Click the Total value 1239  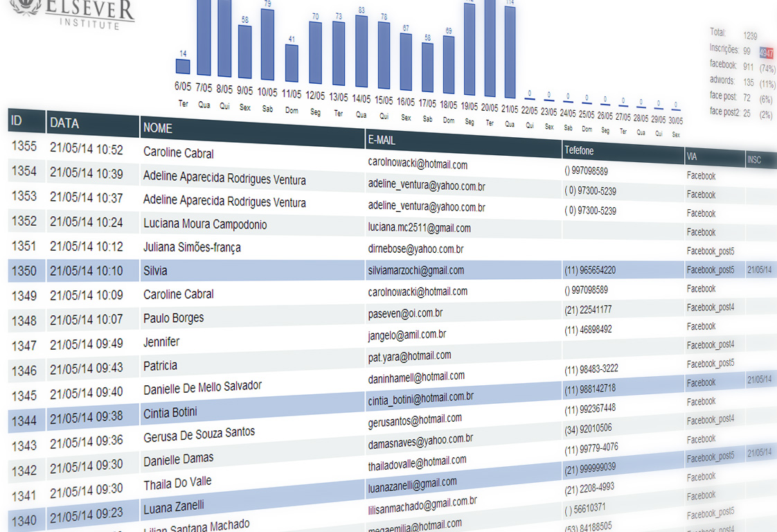coord(750,36)
